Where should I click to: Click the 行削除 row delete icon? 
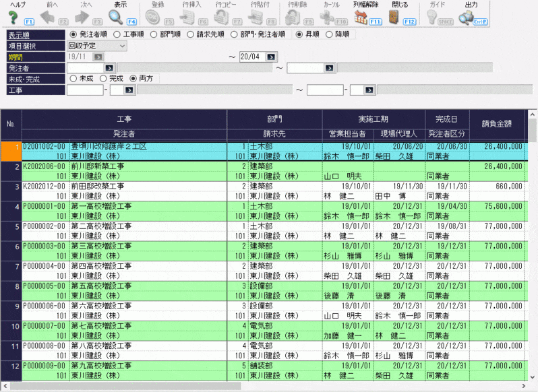point(293,17)
